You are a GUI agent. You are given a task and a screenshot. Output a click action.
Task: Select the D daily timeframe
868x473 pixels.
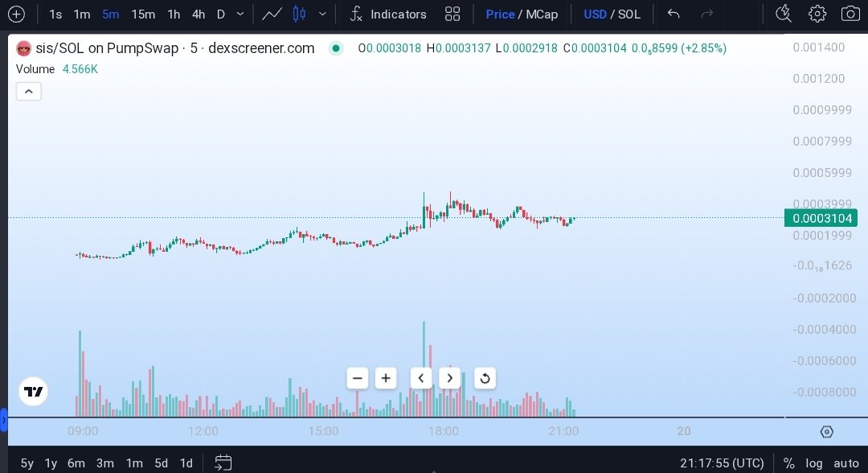[221, 14]
